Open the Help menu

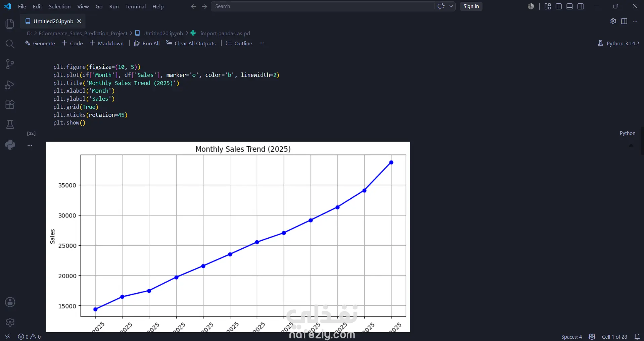(158, 6)
